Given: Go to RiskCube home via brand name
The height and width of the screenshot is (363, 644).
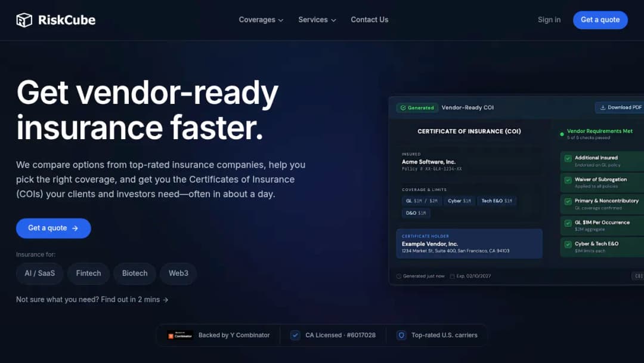Looking at the screenshot, I should click(x=67, y=20).
